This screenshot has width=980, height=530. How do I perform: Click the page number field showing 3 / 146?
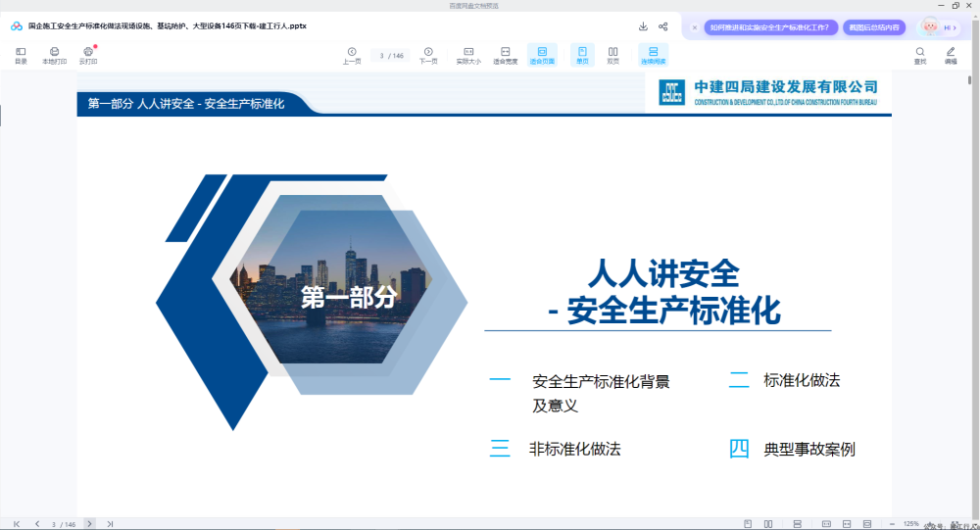(x=391, y=56)
